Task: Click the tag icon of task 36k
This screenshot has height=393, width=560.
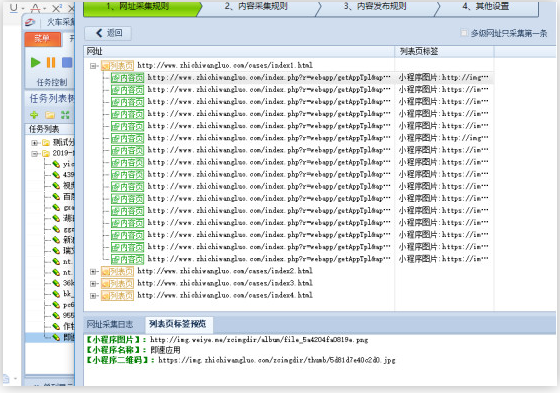Action: [x=56, y=283]
